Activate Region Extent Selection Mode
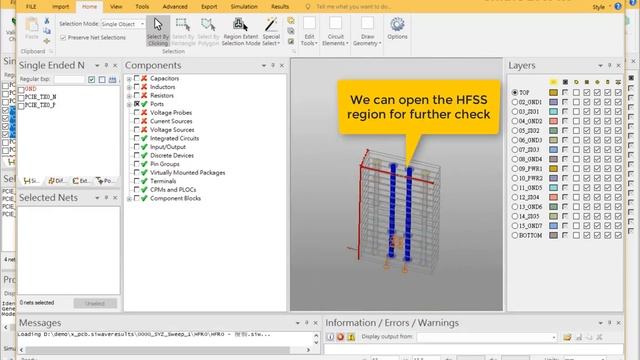This screenshot has width=640, height=360. coord(241,31)
